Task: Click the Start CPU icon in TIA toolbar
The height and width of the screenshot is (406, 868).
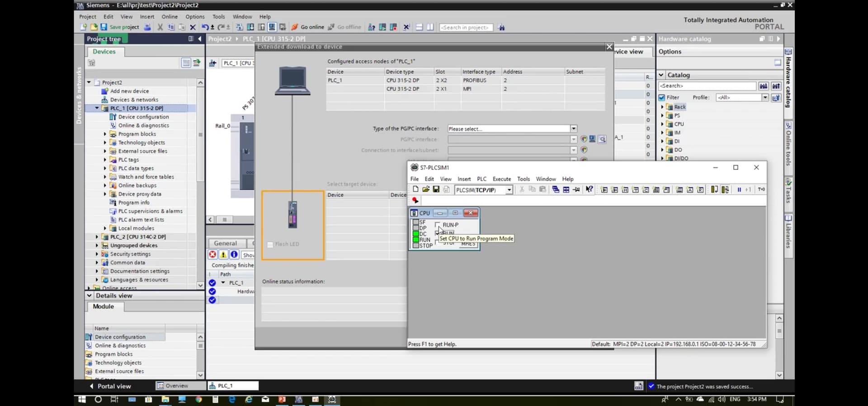Action: (x=382, y=27)
